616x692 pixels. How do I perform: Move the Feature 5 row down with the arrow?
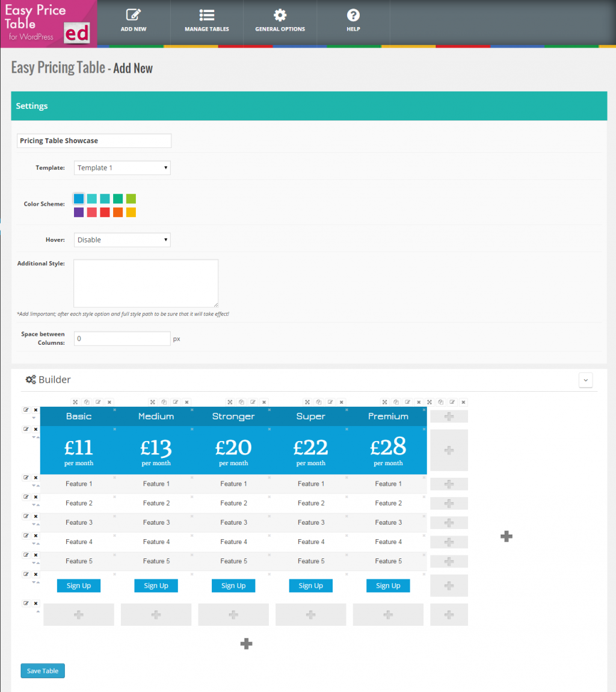coord(33,561)
